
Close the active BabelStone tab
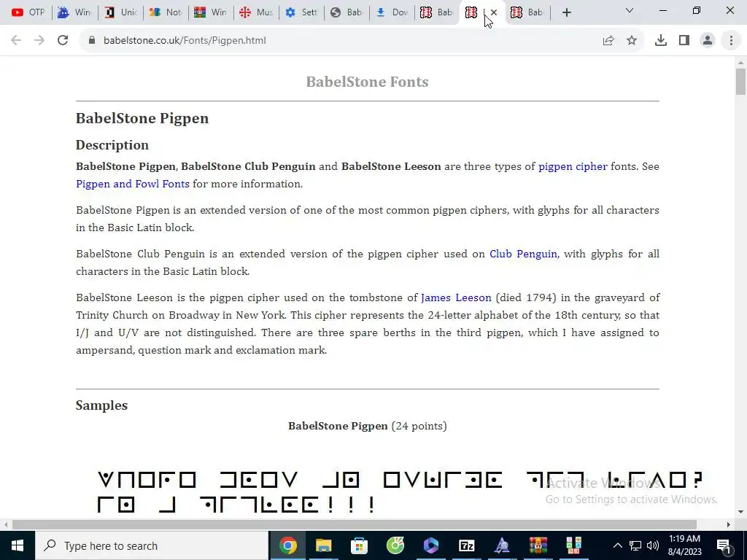pos(494,12)
